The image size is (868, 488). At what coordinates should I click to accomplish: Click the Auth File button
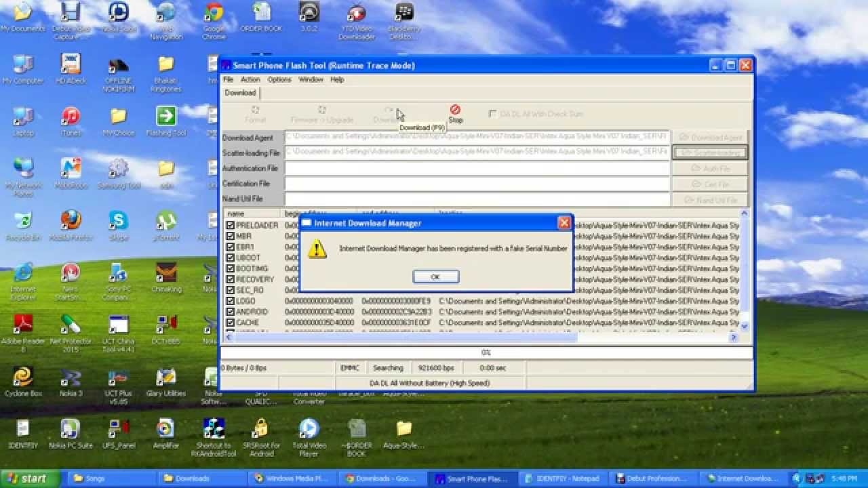(x=710, y=169)
